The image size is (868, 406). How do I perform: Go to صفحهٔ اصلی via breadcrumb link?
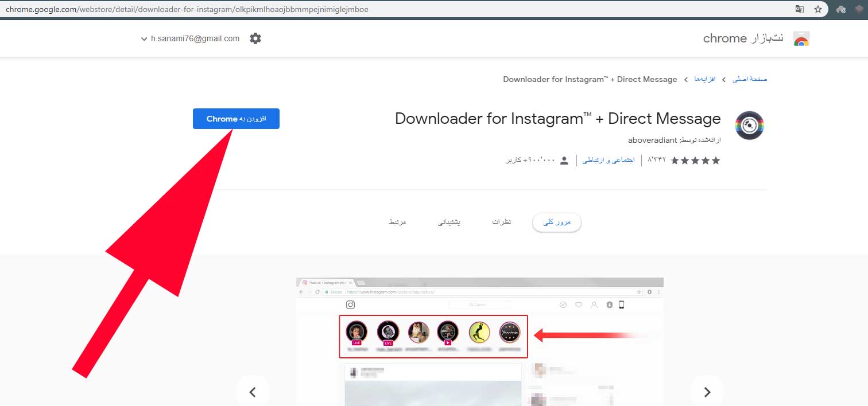tap(750, 79)
